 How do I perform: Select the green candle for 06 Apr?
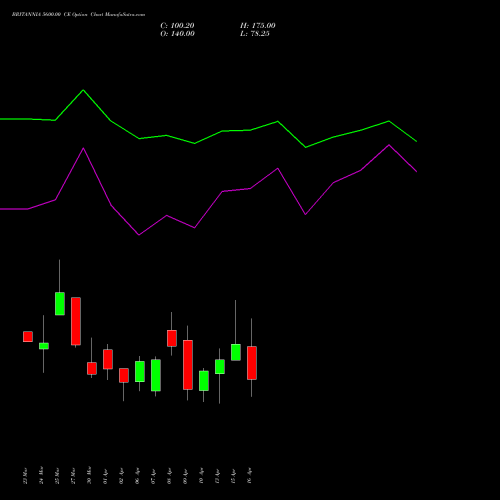pyautogui.click(x=140, y=371)
